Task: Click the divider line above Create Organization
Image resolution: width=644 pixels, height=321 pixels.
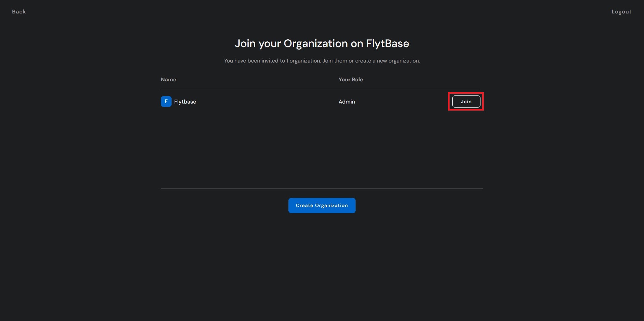Action: 322,188
